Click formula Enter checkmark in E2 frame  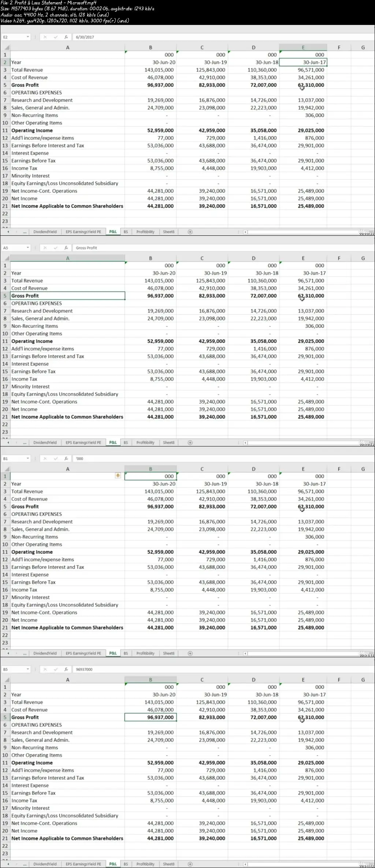[56, 37]
